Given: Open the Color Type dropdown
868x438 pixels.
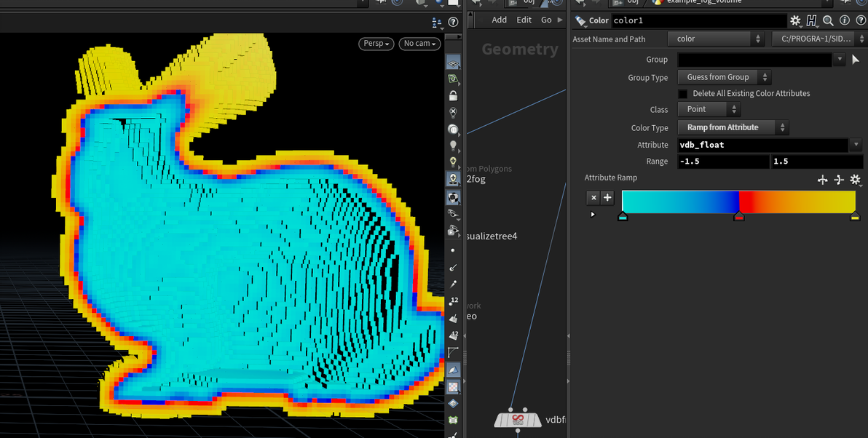Looking at the screenshot, I should click(733, 127).
